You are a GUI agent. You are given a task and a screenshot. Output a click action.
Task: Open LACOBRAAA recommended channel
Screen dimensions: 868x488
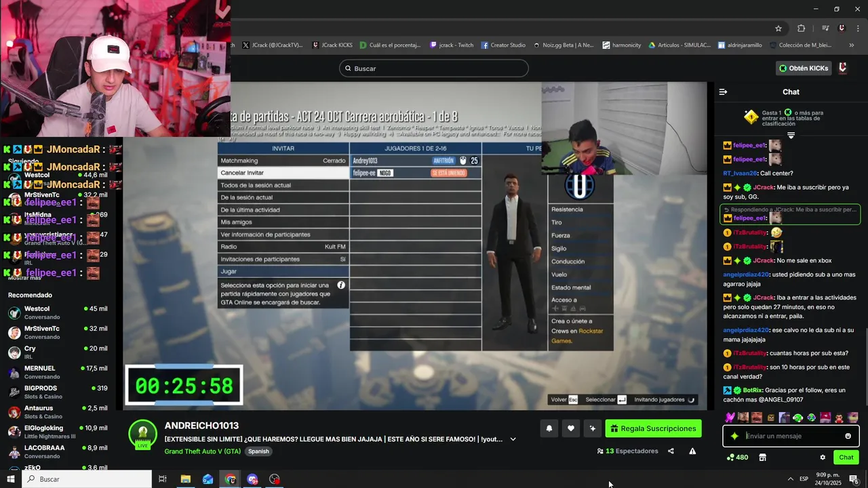58,451
